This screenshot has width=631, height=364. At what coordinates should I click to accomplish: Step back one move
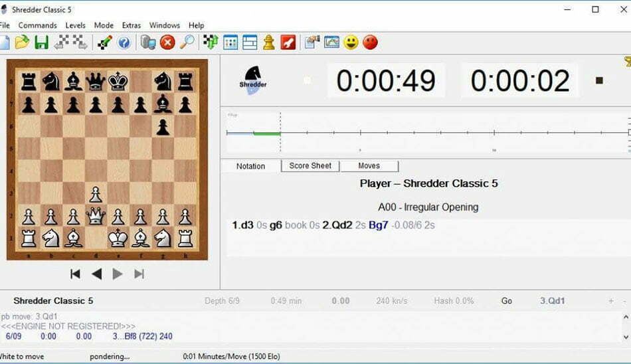[96, 274]
